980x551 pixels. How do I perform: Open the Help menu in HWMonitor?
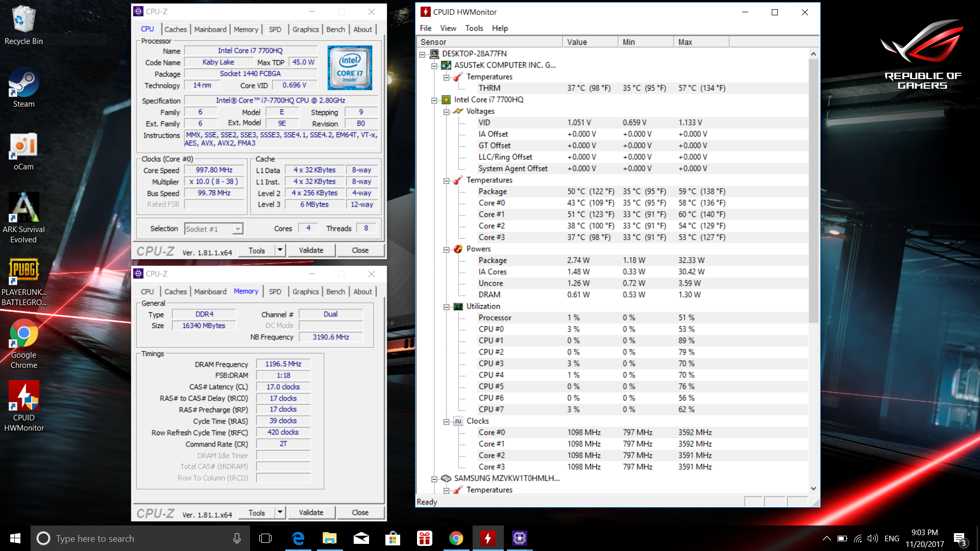click(500, 28)
